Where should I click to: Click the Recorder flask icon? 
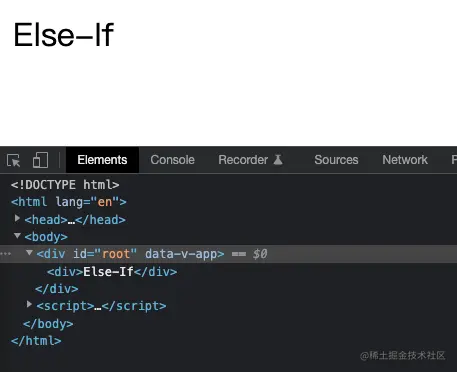click(x=278, y=160)
